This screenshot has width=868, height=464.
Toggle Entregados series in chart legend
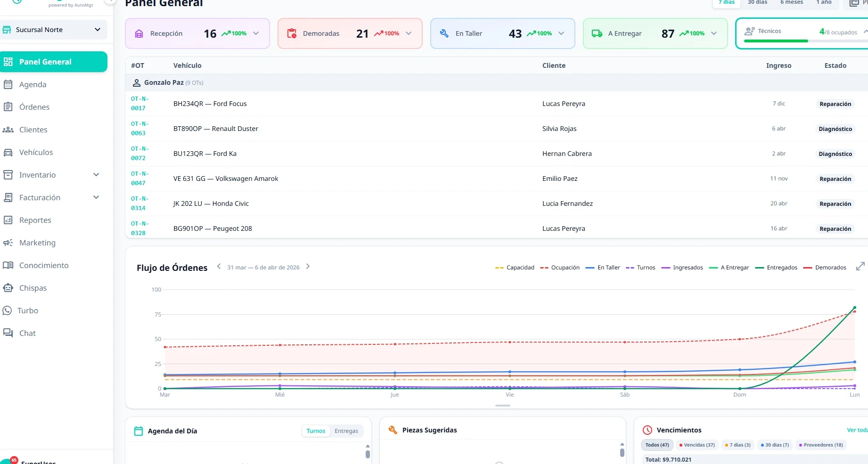(776, 268)
